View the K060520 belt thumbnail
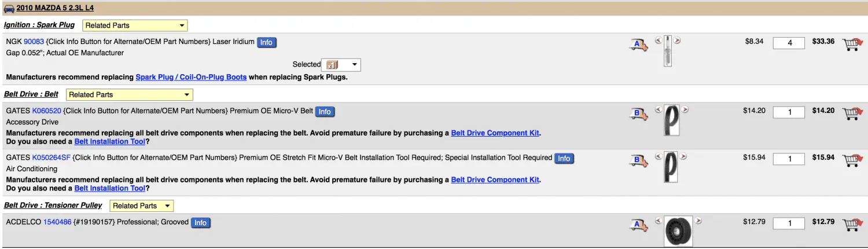The height and width of the screenshot is (249, 868). (671, 120)
